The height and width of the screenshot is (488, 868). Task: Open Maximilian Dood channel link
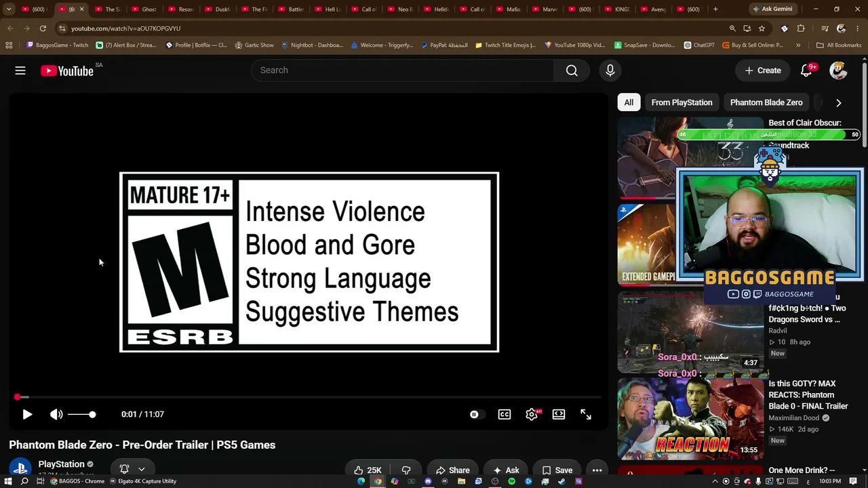pyautogui.click(x=794, y=418)
